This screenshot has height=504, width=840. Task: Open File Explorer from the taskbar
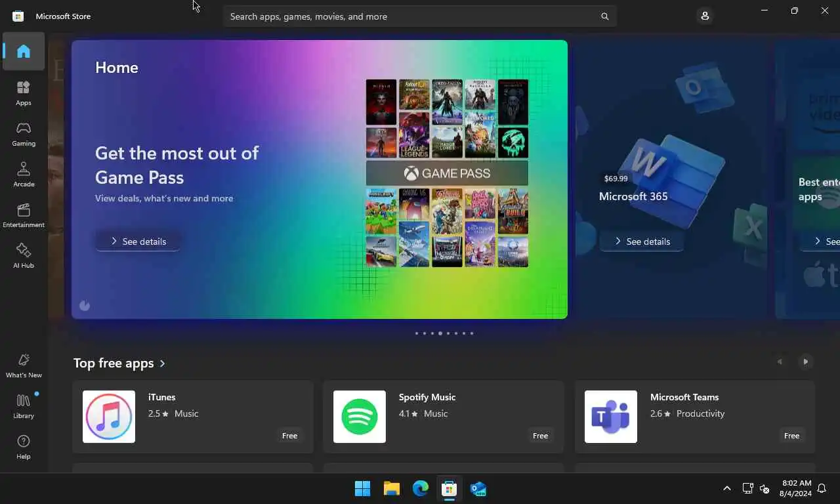[391, 488]
